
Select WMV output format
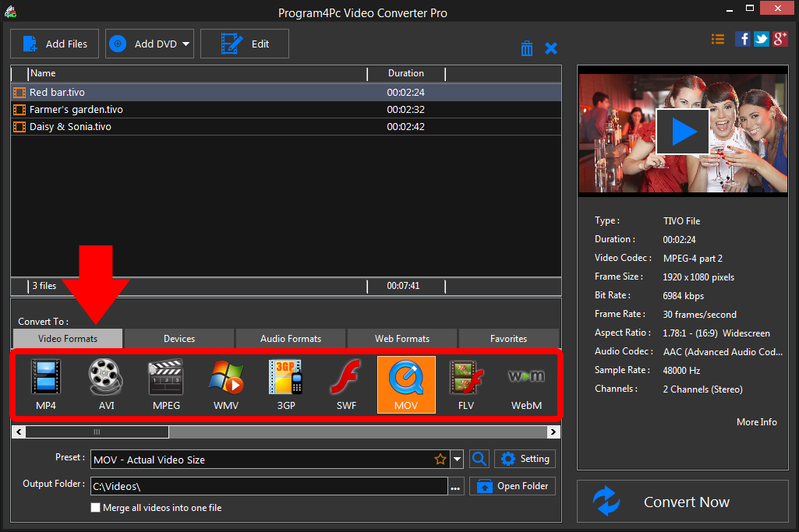(x=226, y=384)
